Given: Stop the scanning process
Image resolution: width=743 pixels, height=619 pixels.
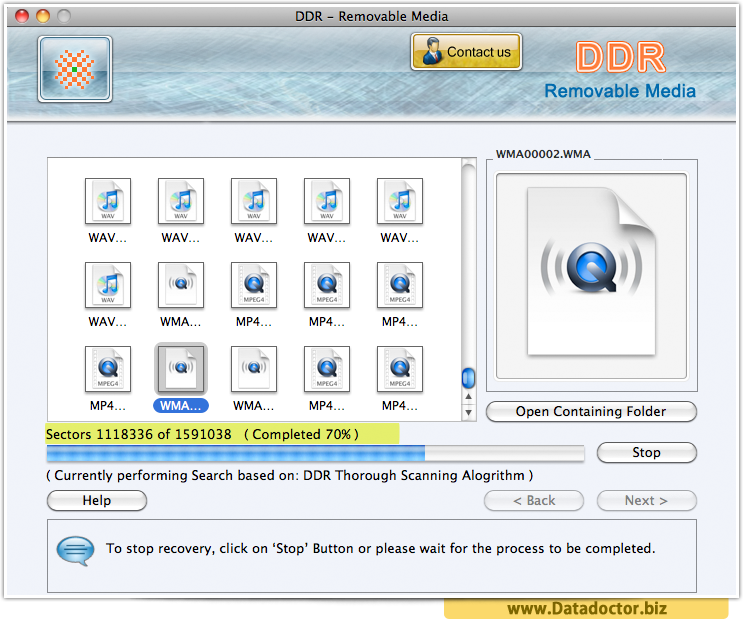Looking at the screenshot, I should click(x=647, y=452).
